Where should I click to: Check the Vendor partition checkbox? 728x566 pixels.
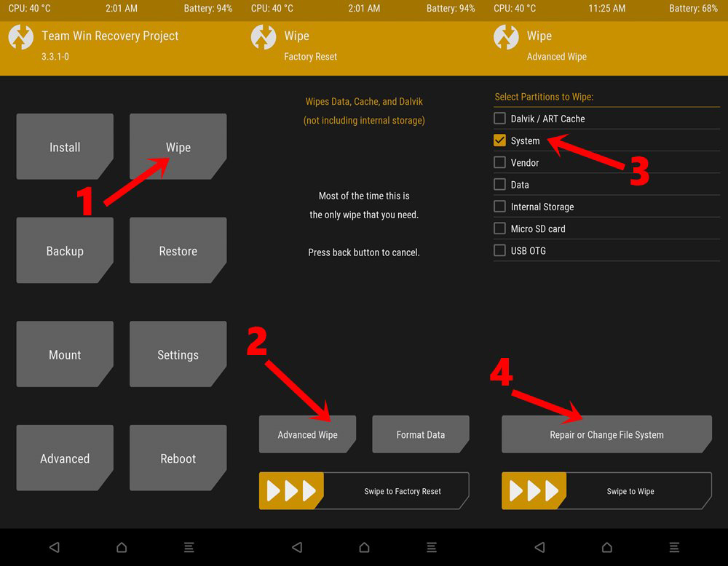coord(499,162)
